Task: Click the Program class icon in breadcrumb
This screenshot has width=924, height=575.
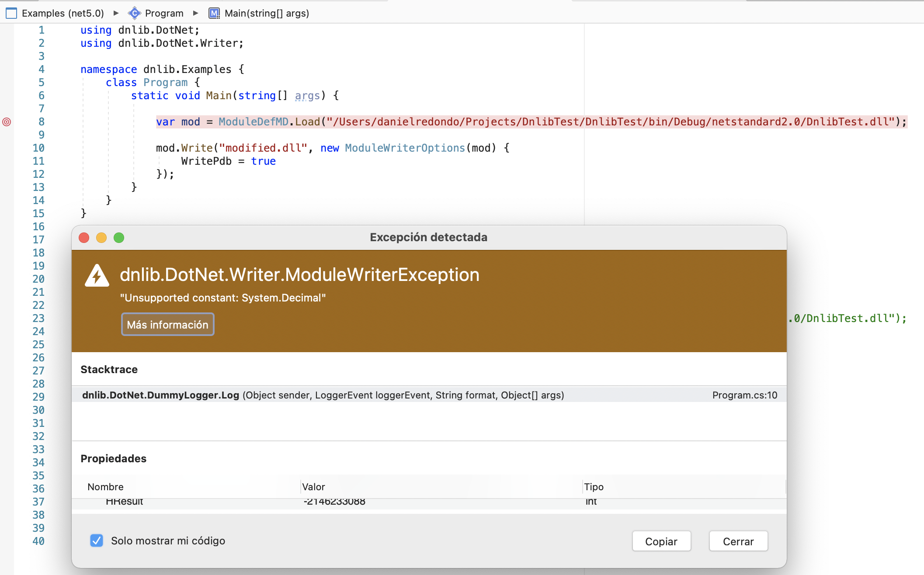Action: click(x=135, y=13)
